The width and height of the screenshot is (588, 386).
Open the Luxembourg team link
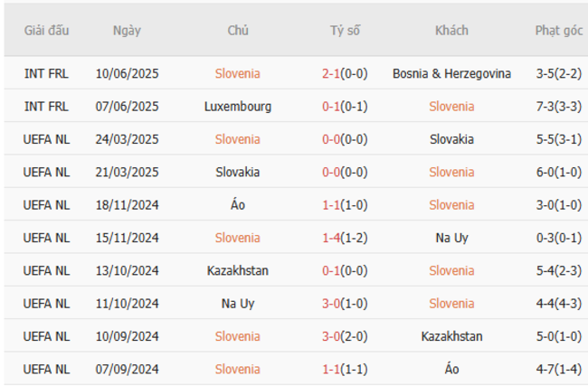238,107
